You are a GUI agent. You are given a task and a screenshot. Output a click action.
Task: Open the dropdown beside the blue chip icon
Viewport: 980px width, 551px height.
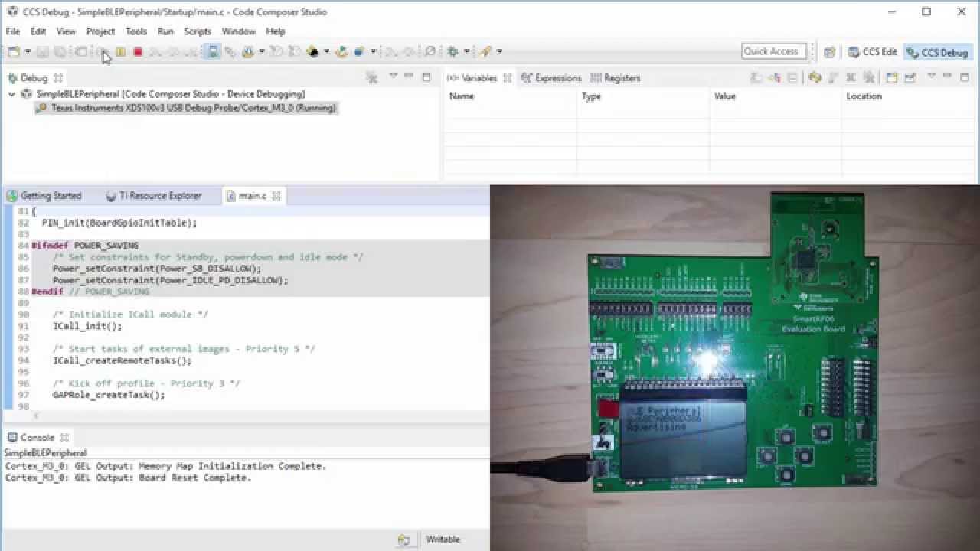(x=373, y=51)
